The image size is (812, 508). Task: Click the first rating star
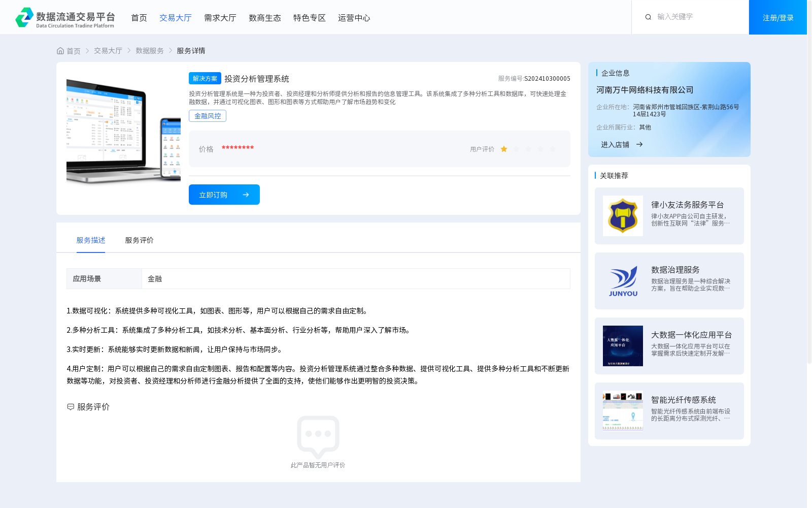(x=504, y=149)
